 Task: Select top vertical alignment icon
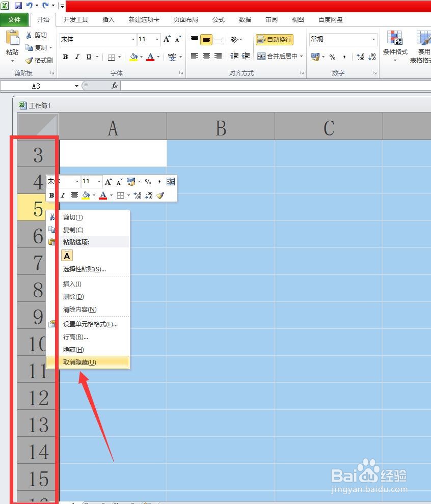pyautogui.click(x=195, y=39)
